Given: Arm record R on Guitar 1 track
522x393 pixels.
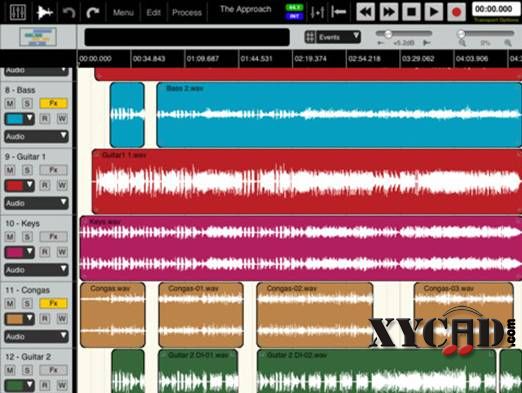Looking at the screenshot, I should coord(45,185).
